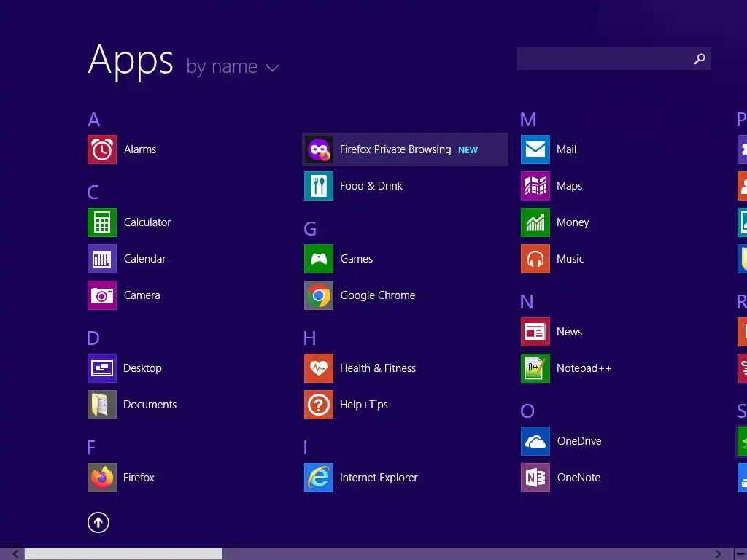Click the 'Notepad++' label text
Image resolution: width=747 pixels, height=560 pixels.
pos(584,368)
